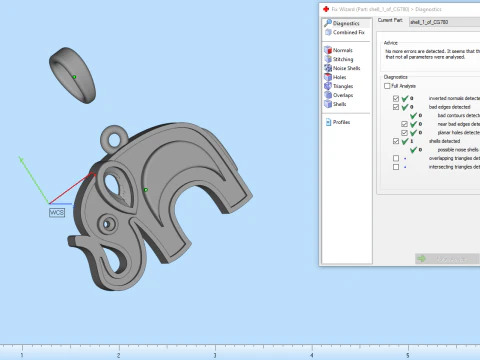
Task: Toggle the planar holes detected checkbox
Action: (x=404, y=133)
